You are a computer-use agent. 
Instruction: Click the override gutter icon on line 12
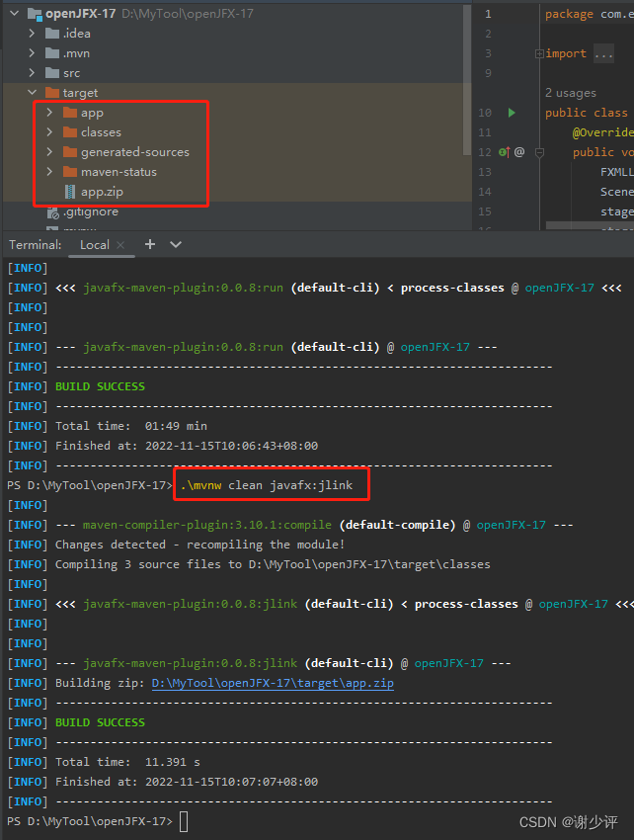pyautogui.click(x=504, y=152)
